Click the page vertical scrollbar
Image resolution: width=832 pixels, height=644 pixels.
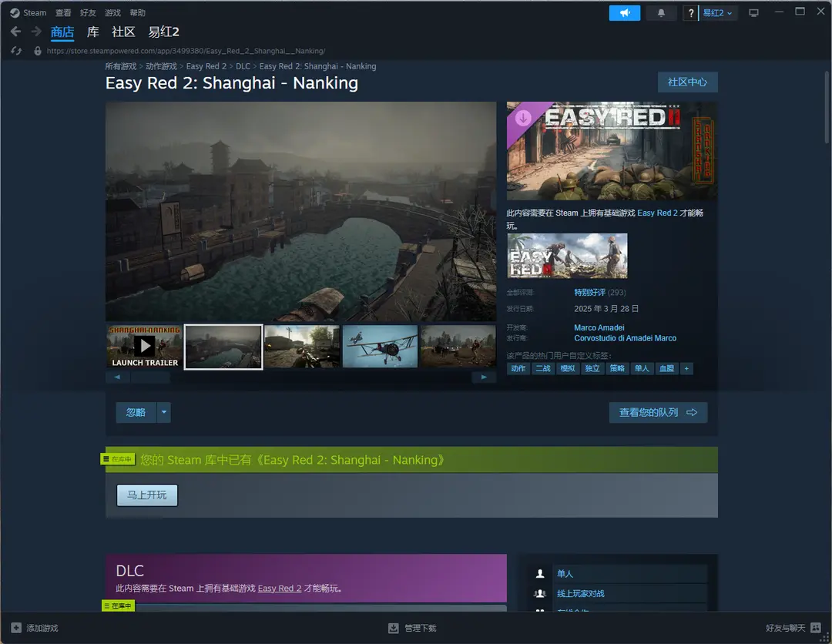click(826, 107)
